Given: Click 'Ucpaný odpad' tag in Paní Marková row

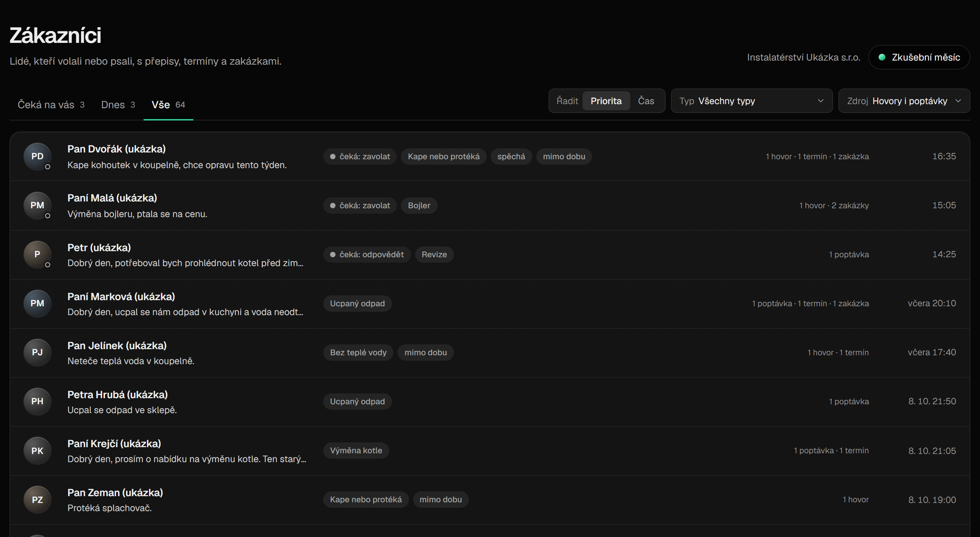Looking at the screenshot, I should tap(357, 303).
